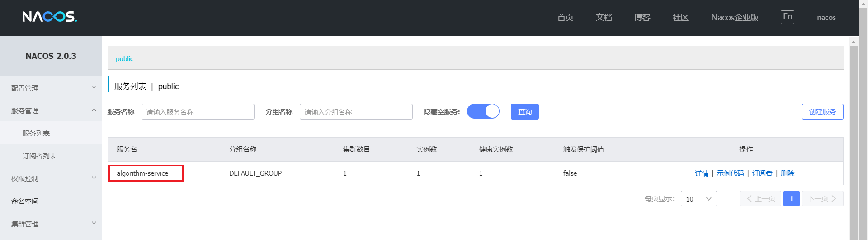This screenshot has height=240, width=868.
Task: Open 示例代码 for algorithm-service
Action: click(x=730, y=173)
